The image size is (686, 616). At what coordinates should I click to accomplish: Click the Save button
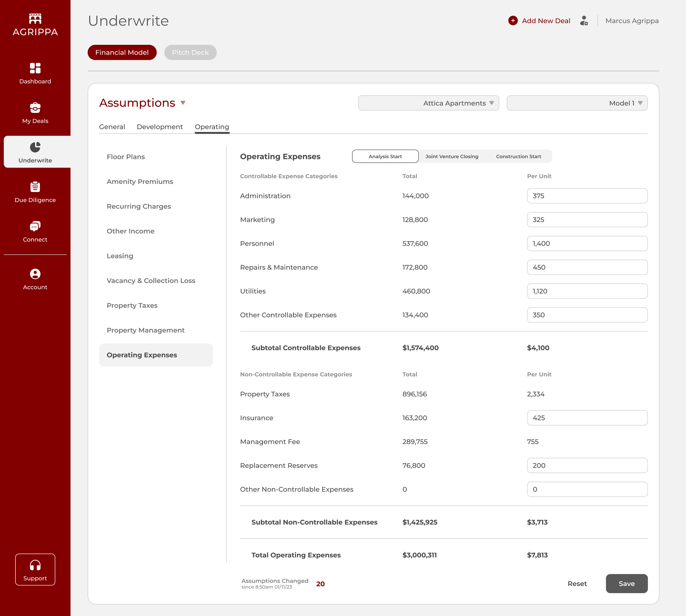(x=627, y=583)
